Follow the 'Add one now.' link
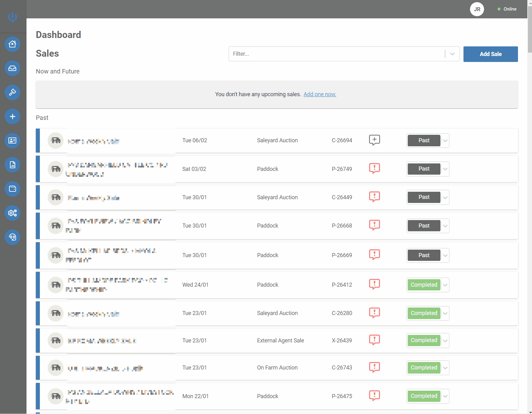 tap(320, 94)
